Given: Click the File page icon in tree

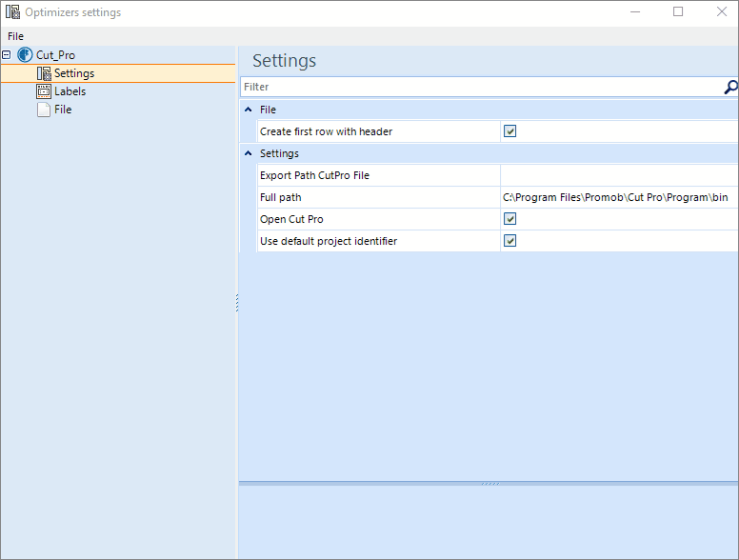Looking at the screenshot, I should click(44, 110).
